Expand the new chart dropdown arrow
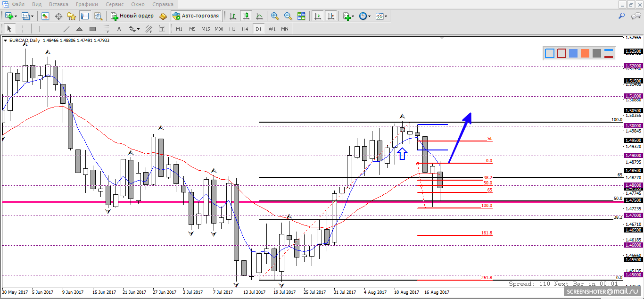Image resolution: width=644 pixels, height=299 pixels. pos(17,17)
